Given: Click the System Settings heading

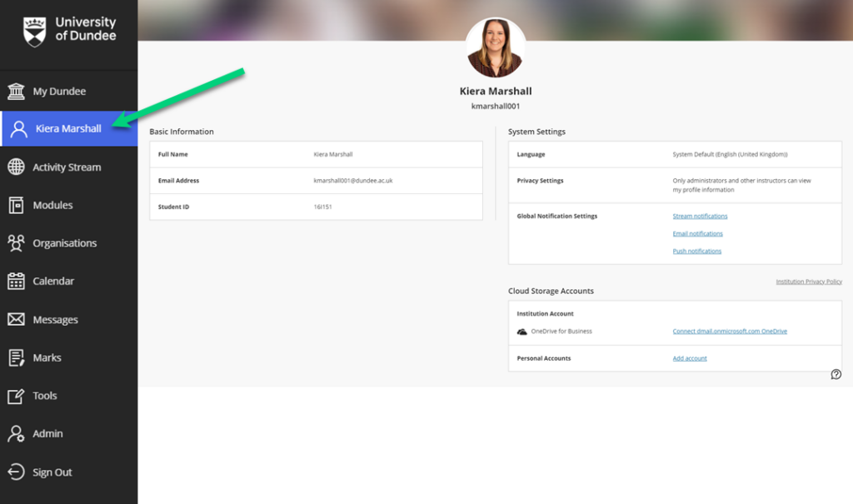Looking at the screenshot, I should [x=537, y=132].
